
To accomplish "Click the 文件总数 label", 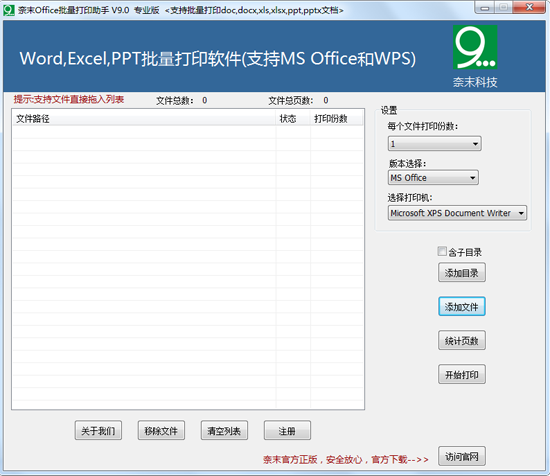I will 175,101.
